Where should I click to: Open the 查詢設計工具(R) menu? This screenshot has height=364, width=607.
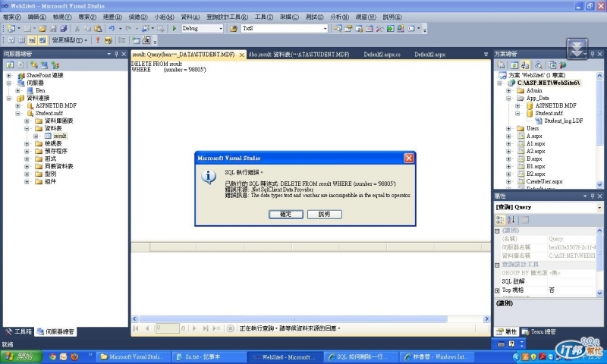click(x=227, y=17)
